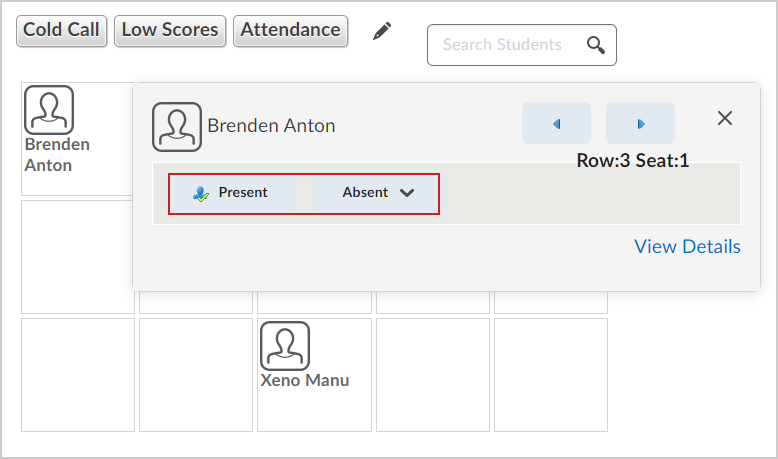The image size is (778, 459).
Task: Switch to Attendance mode
Action: point(290,31)
